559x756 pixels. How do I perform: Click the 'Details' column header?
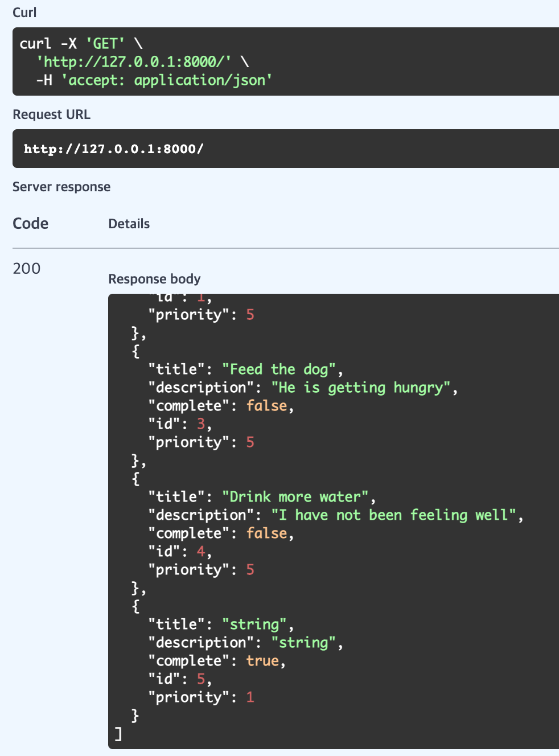129,224
